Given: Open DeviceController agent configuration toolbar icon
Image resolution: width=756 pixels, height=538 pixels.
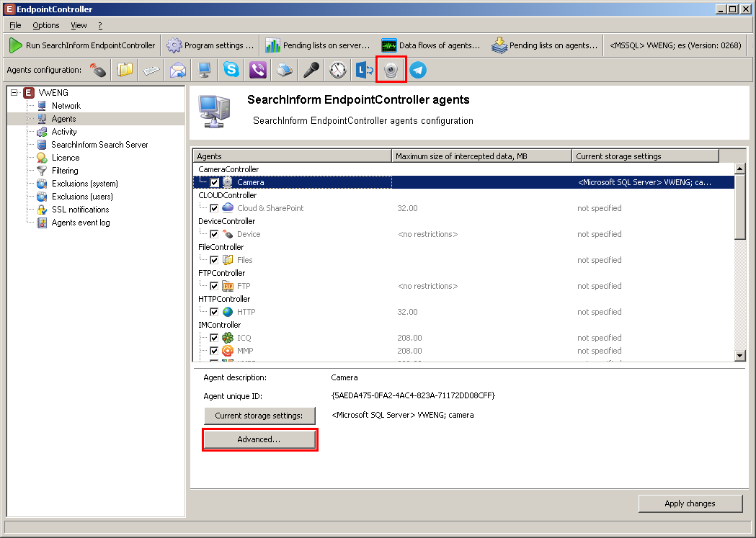Looking at the screenshot, I should pyautogui.click(x=98, y=71).
